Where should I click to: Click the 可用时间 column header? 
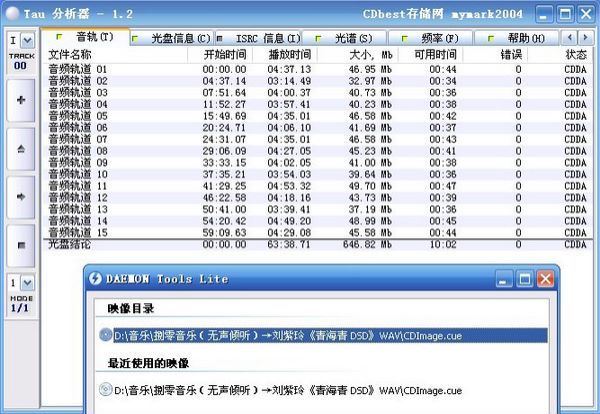pos(430,55)
